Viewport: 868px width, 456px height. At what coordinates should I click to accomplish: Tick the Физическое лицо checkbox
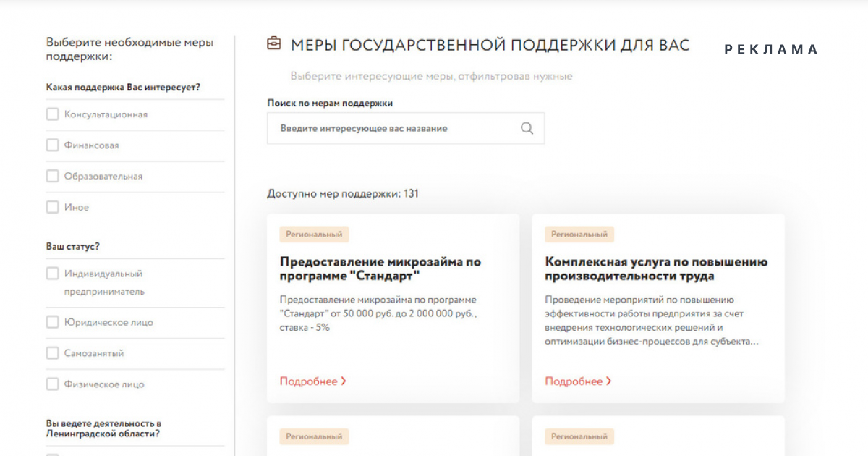pyautogui.click(x=52, y=384)
